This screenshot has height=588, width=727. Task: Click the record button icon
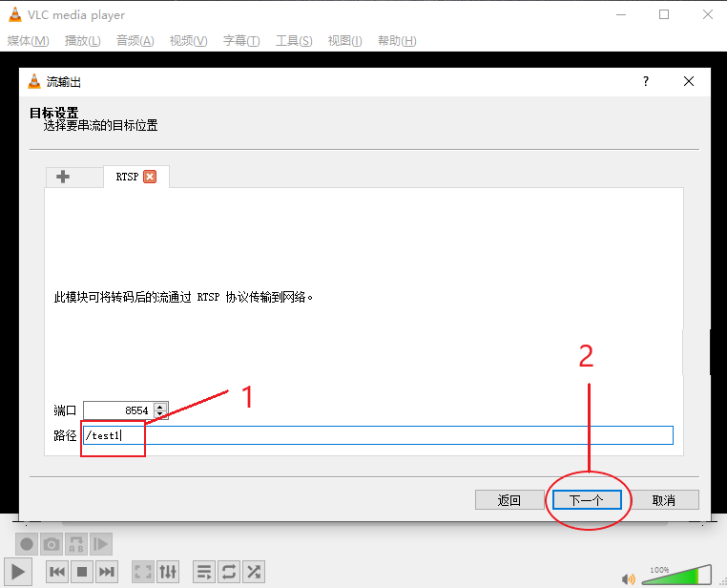coord(27,544)
